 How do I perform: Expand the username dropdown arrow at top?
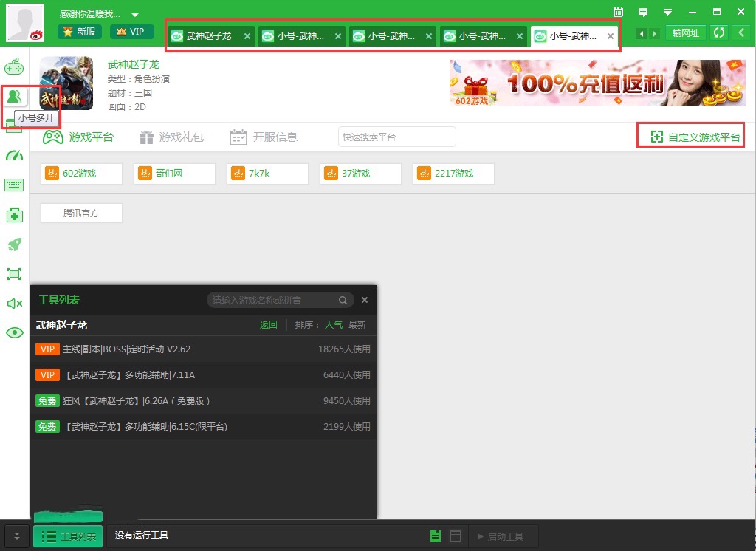coord(134,15)
